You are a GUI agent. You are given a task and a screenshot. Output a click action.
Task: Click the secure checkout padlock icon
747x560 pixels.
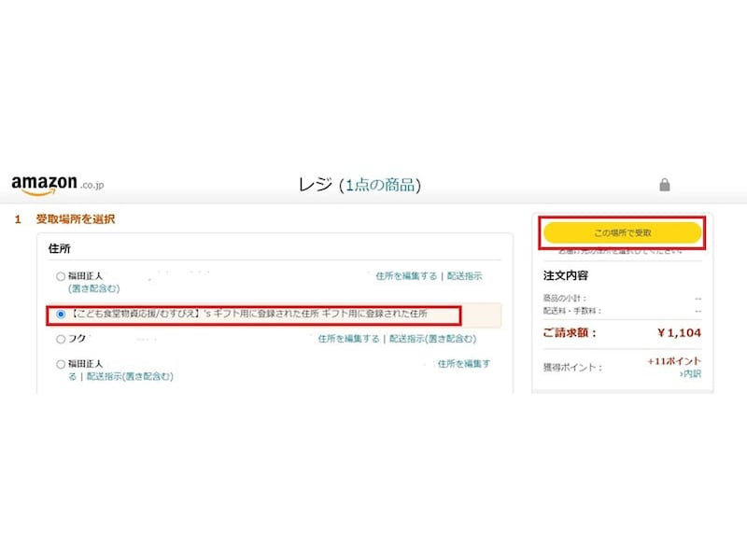(x=665, y=183)
